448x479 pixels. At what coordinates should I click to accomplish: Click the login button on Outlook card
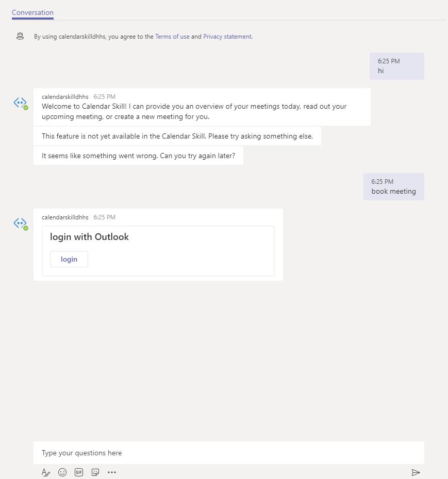pos(69,259)
